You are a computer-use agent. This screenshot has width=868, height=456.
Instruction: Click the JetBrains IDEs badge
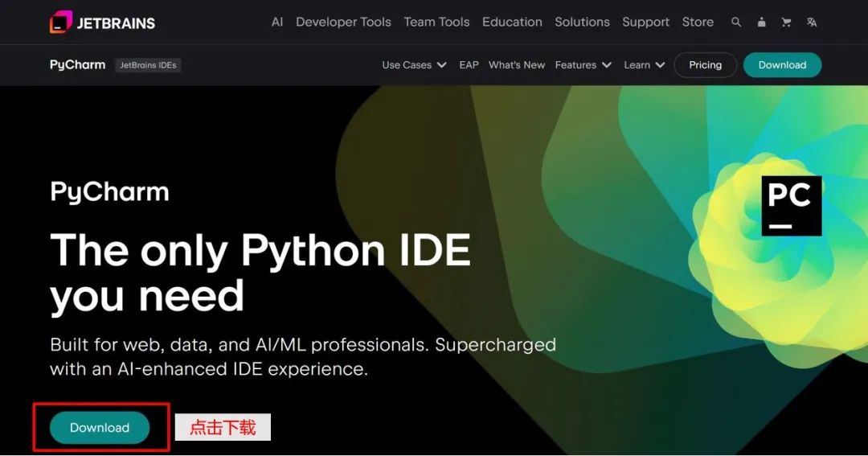[149, 65]
